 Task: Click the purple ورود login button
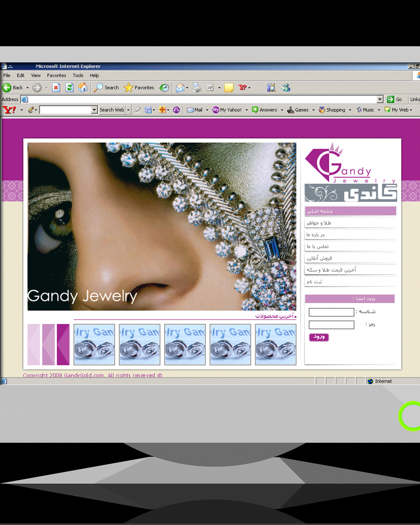click(x=319, y=337)
